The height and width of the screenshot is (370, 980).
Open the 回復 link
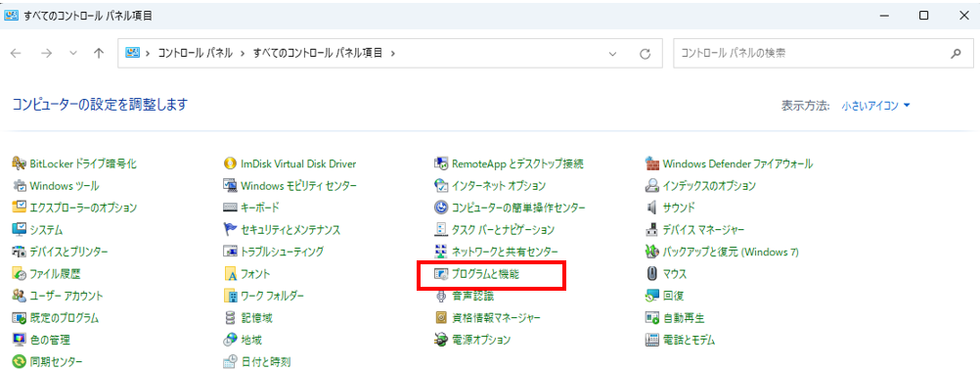coord(673,296)
